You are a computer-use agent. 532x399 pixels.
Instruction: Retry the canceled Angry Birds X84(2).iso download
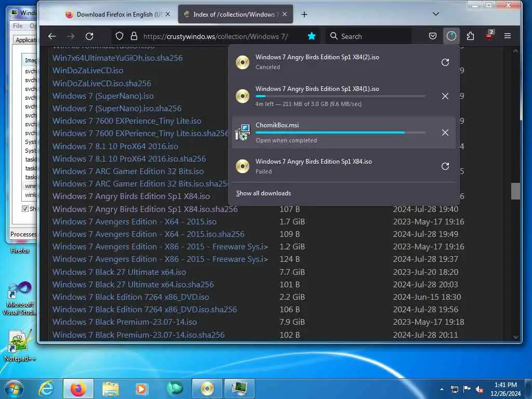tap(445, 62)
